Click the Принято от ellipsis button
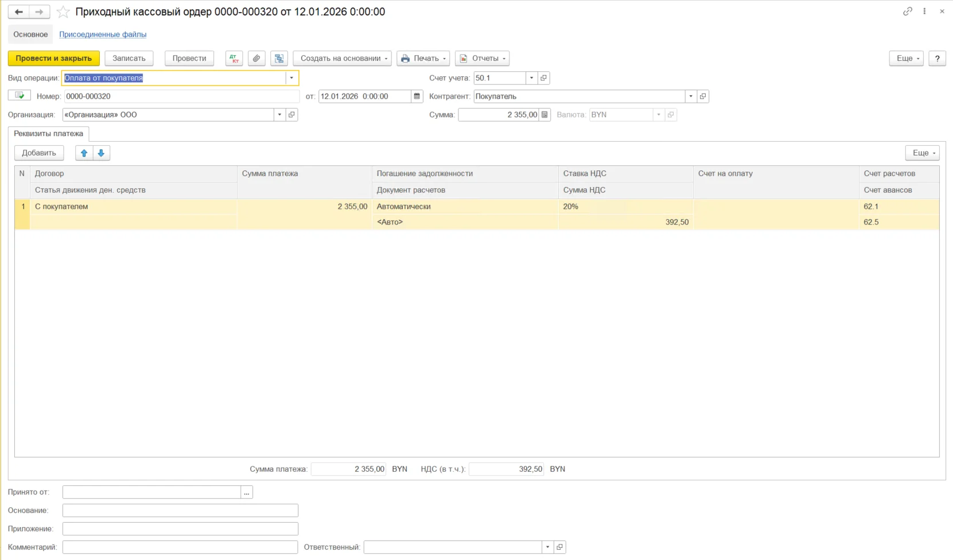This screenshot has height=560, width=953. point(247,492)
